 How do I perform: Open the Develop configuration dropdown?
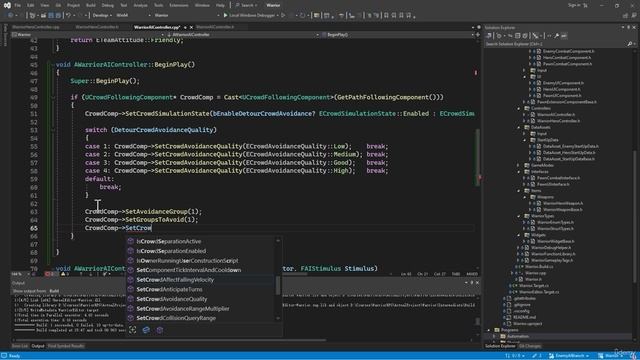point(101,16)
